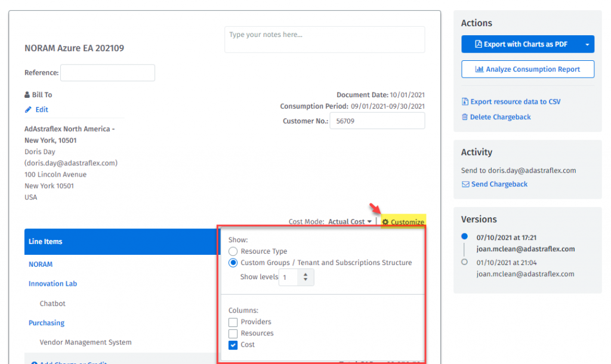Click the gear icon beside Customize

(385, 222)
